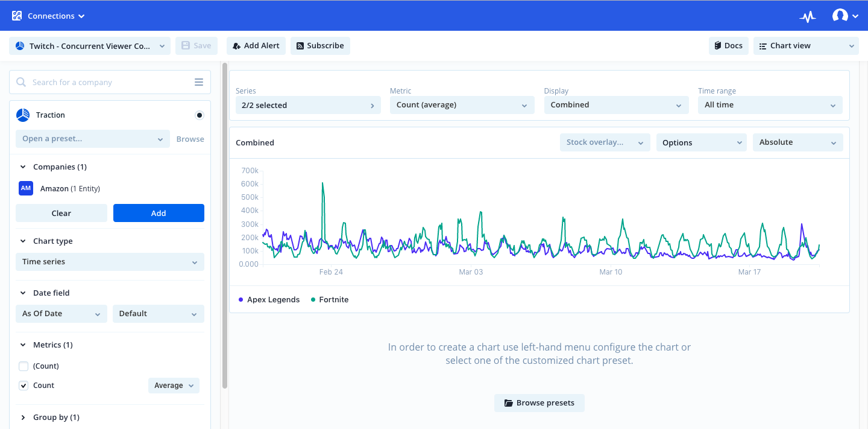The height and width of the screenshot is (429, 868).
Task: Open the Twitch Concurrent Viewer dataset dropdown
Action: [x=90, y=46]
